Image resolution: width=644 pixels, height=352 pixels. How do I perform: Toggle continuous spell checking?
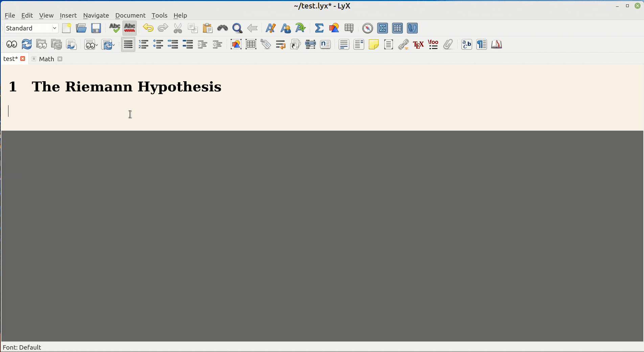pos(130,28)
